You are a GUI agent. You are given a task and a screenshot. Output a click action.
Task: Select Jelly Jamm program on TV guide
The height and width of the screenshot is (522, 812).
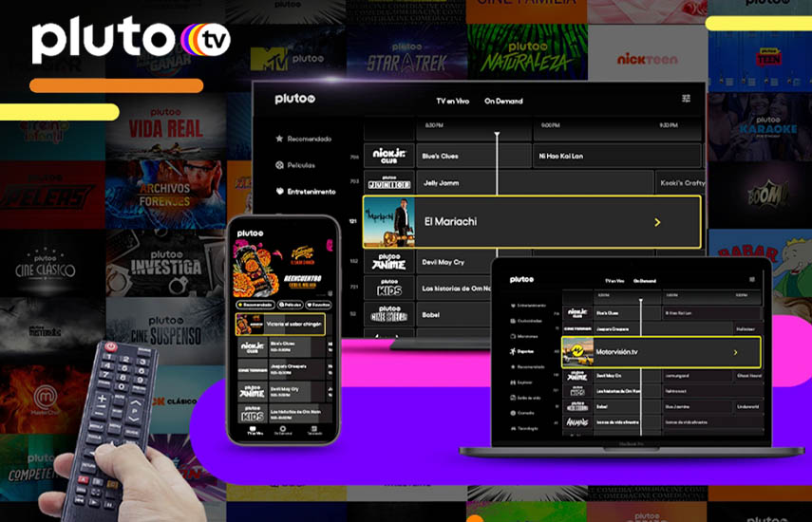[x=535, y=182]
